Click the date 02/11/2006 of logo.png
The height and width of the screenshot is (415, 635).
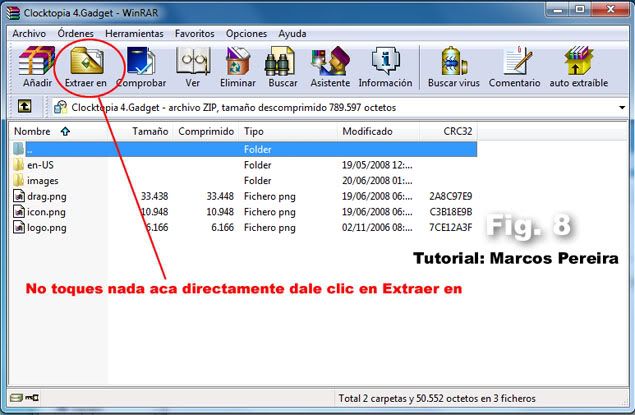tap(377, 228)
